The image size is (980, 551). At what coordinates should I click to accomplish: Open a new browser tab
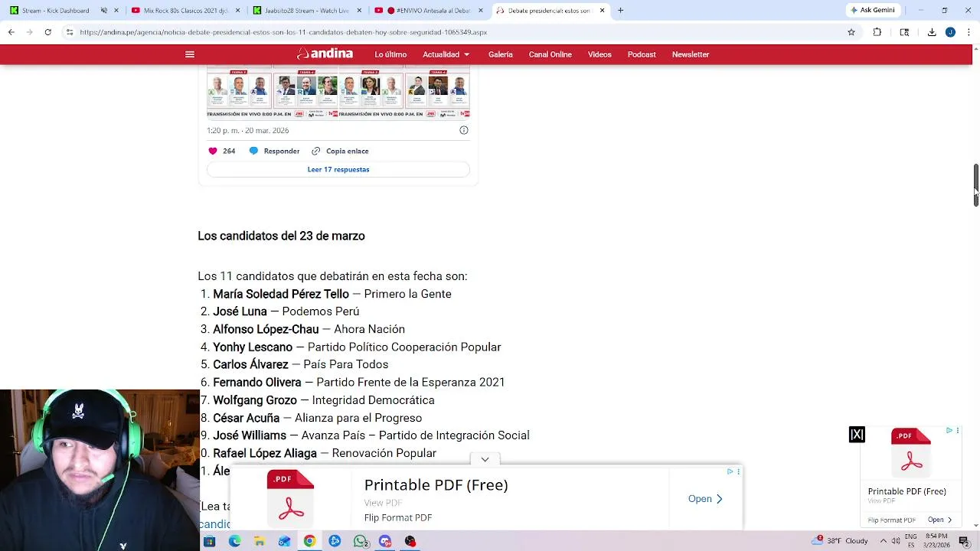(x=620, y=11)
